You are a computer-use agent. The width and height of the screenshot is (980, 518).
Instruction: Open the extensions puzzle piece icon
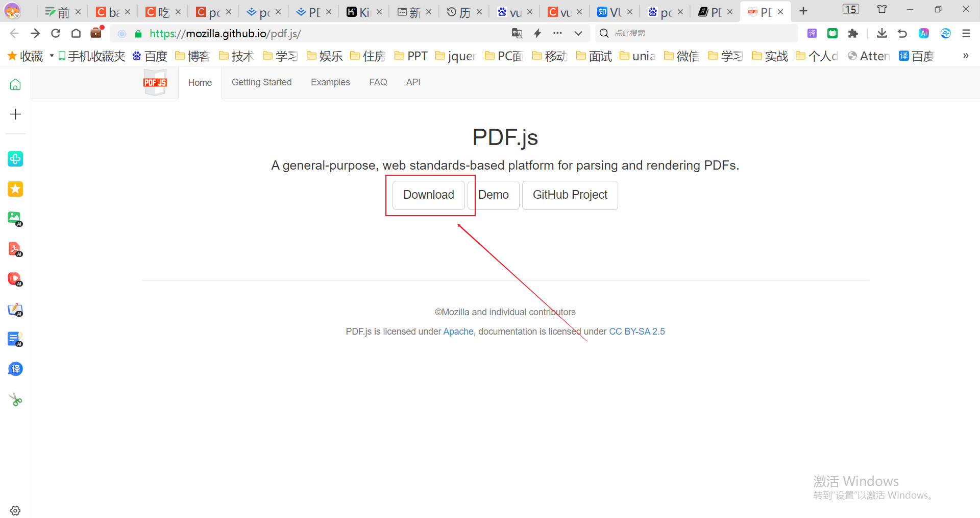click(x=853, y=33)
